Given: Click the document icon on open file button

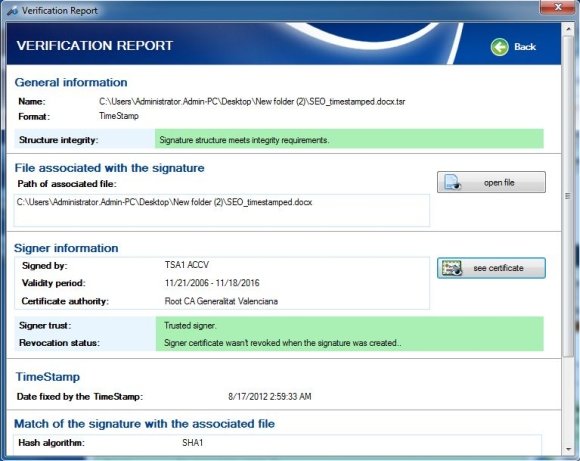Looking at the screenshot, I should click(452, 182).
